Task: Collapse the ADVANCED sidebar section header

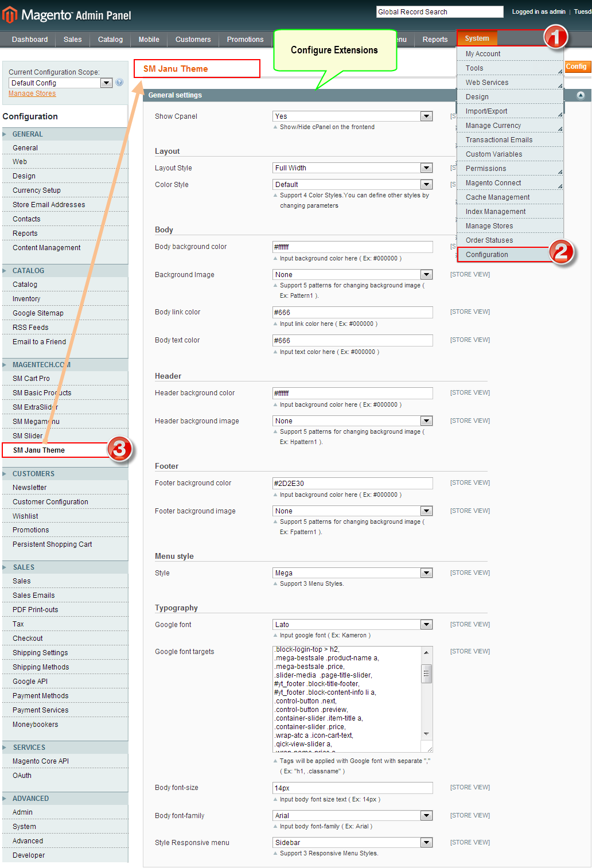Action: [x=65, y=799]
